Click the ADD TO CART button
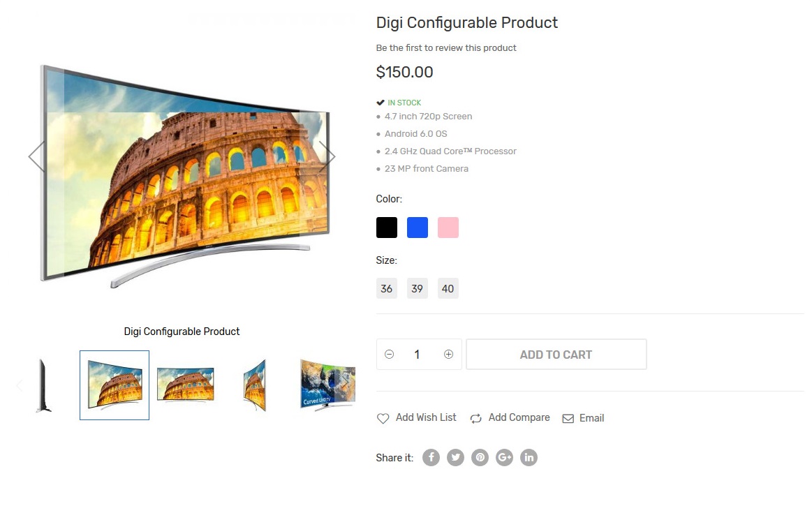Screen dimensions: 812x513 556,355
